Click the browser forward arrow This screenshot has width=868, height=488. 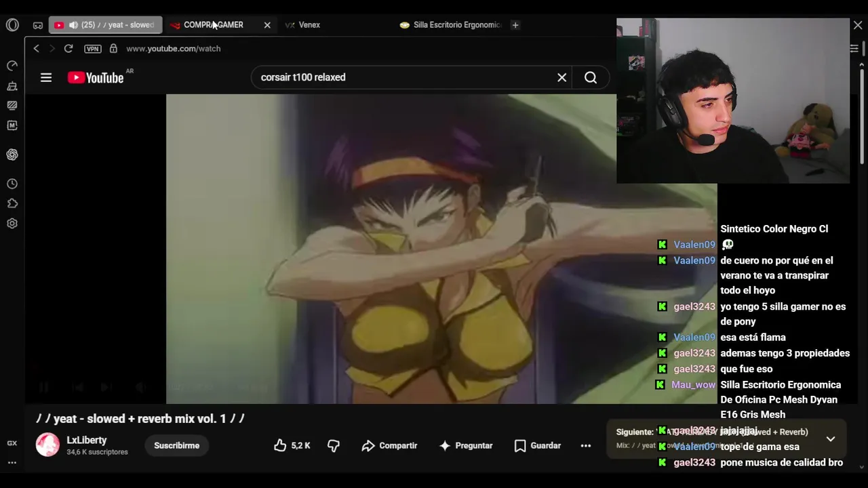pos(52,49)
